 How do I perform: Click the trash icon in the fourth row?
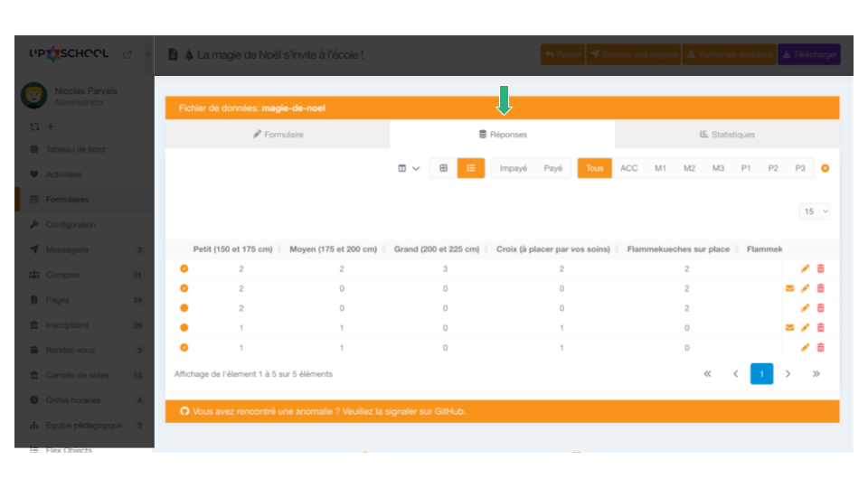point(821,328)
